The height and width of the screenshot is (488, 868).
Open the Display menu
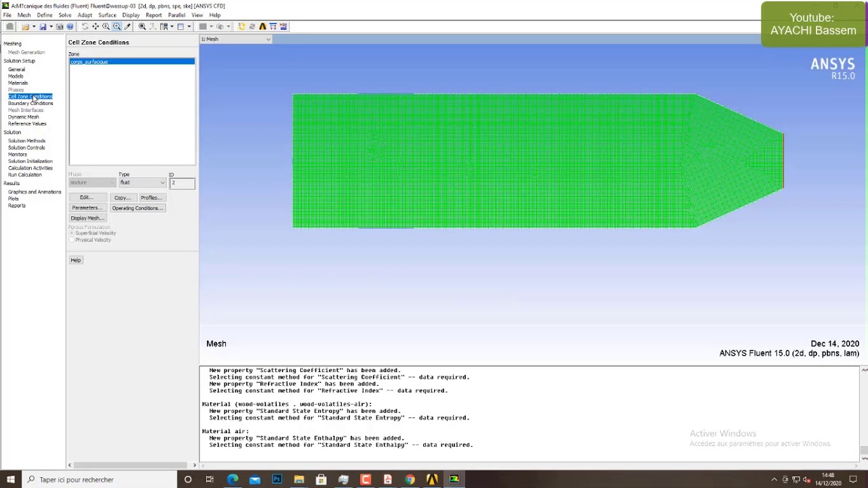coord(131,15)
